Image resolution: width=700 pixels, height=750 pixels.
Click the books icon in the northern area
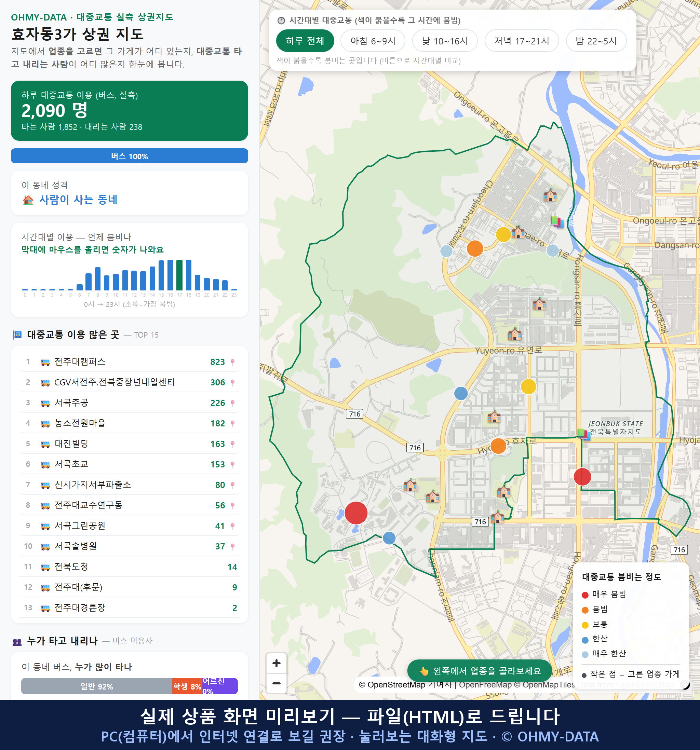point(557,222)
